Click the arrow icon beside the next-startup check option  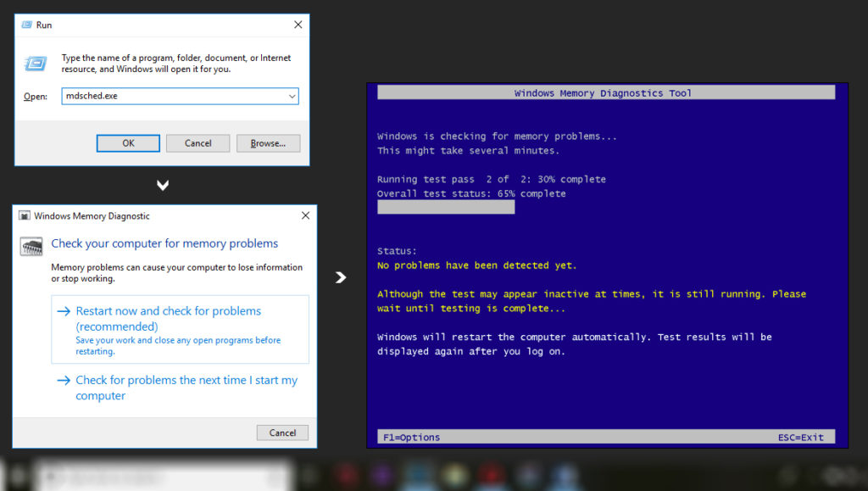[x=64, y=381]
